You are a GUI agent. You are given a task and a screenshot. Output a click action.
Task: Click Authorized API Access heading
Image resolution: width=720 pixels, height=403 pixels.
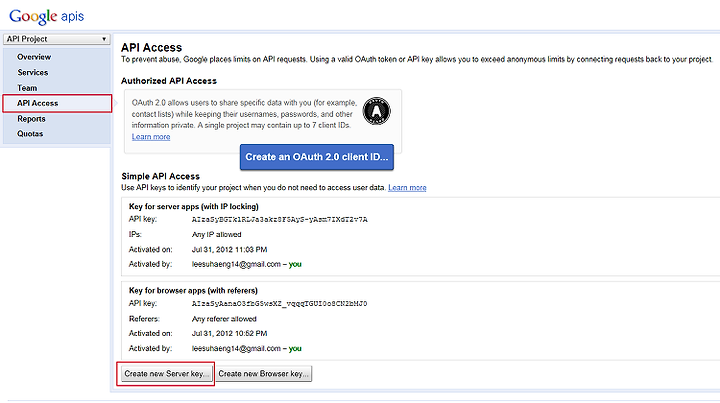[x=169, y=81]
